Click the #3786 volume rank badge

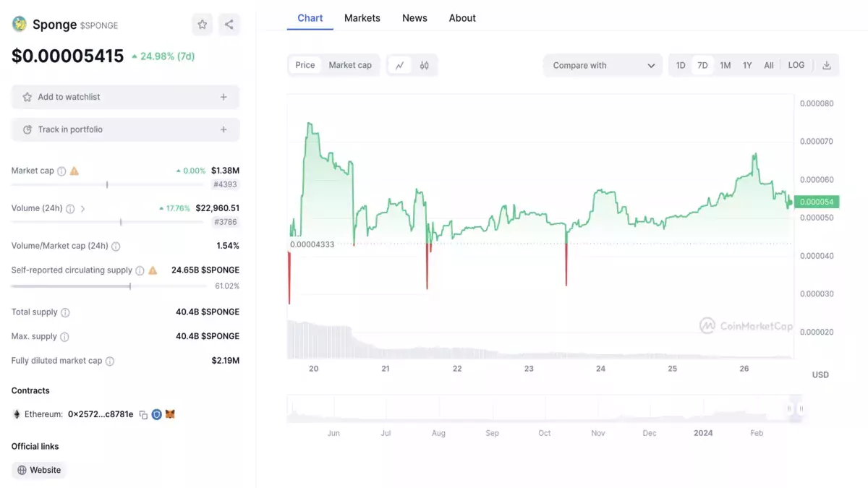[x=226, y=222]
